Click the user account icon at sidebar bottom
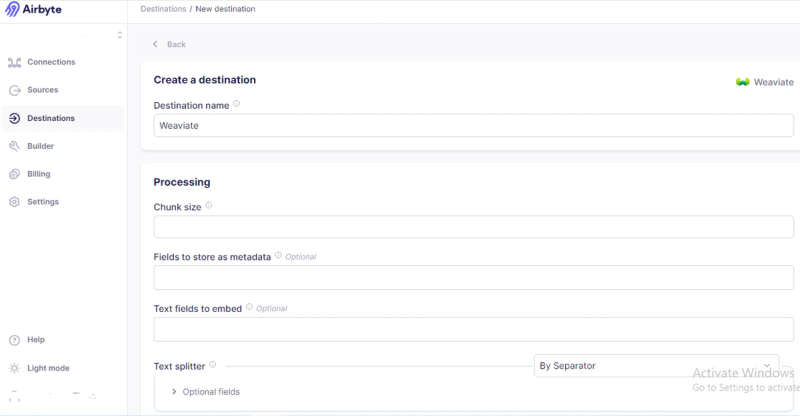The height and width of the screenshot is (416, 800). point(14,396)
